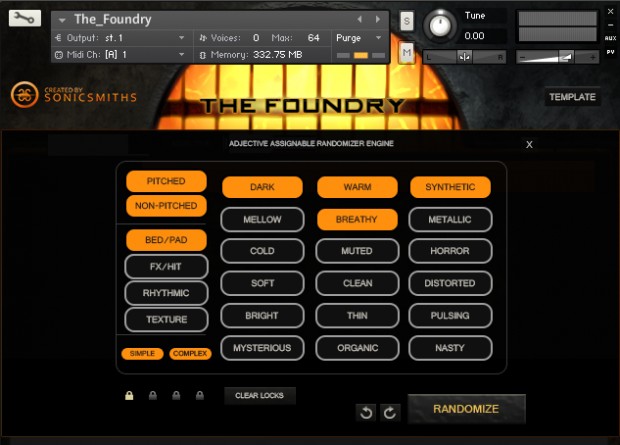
Task: Select the NASTY adjective
Action: click(x=450, y=348)
